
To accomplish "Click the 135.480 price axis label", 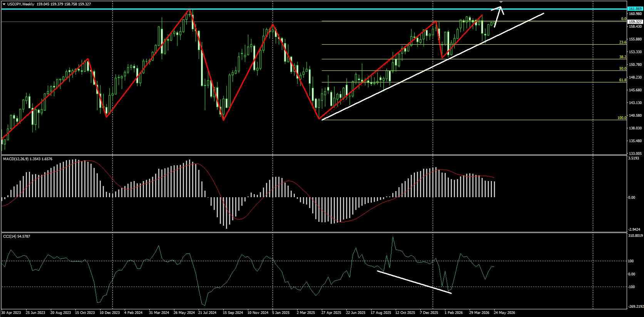I will [635, 141].
